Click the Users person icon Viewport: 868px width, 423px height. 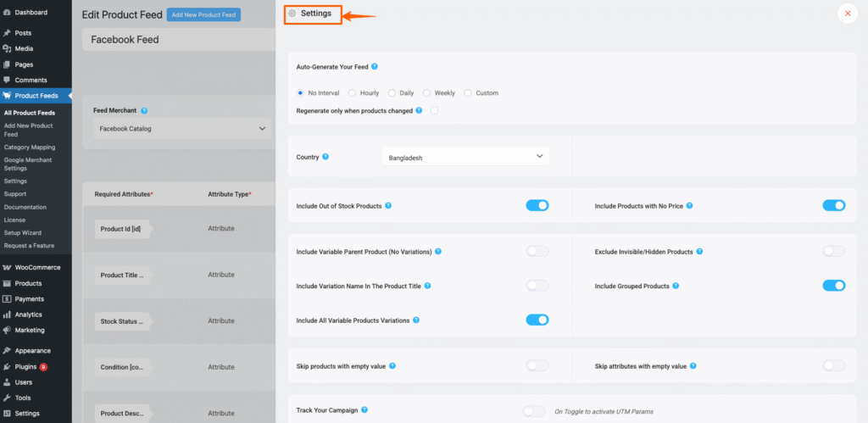click(7, 382)
